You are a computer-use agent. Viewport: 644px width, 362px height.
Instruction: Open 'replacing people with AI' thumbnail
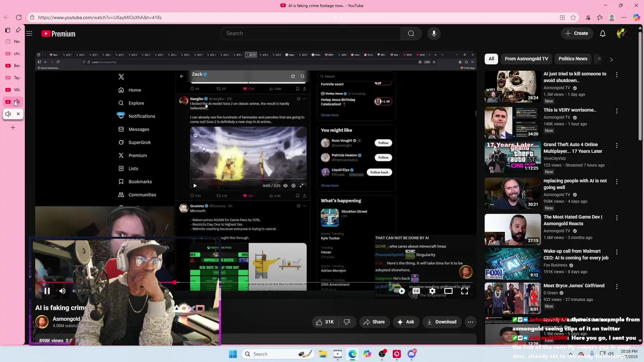[x=512, y=193]
